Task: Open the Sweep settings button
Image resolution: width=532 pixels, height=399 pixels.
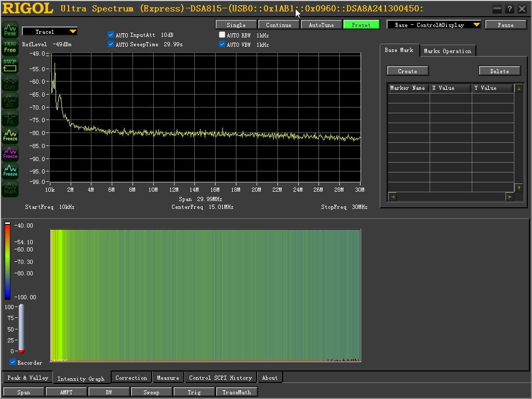Action: pyautogui.click(x=151, y=392)
